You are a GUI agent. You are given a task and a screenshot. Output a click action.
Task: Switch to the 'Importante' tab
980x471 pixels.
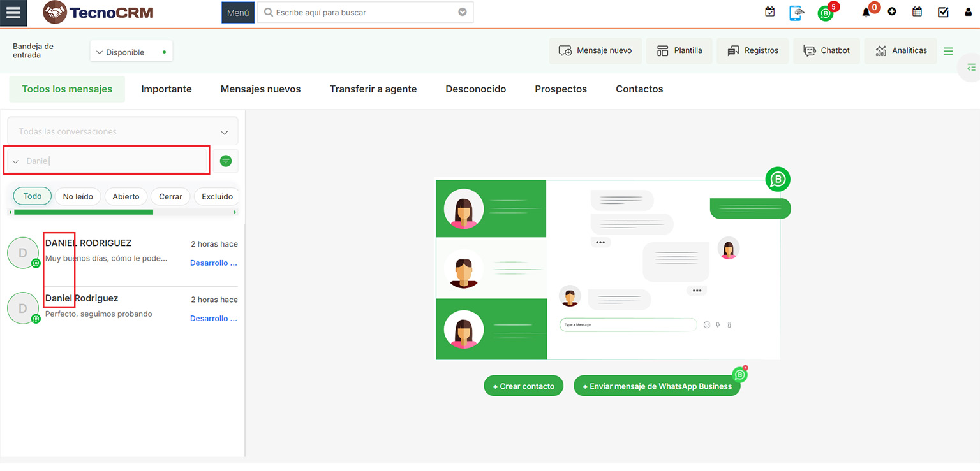pyautogui.click(x=166, y=89)
